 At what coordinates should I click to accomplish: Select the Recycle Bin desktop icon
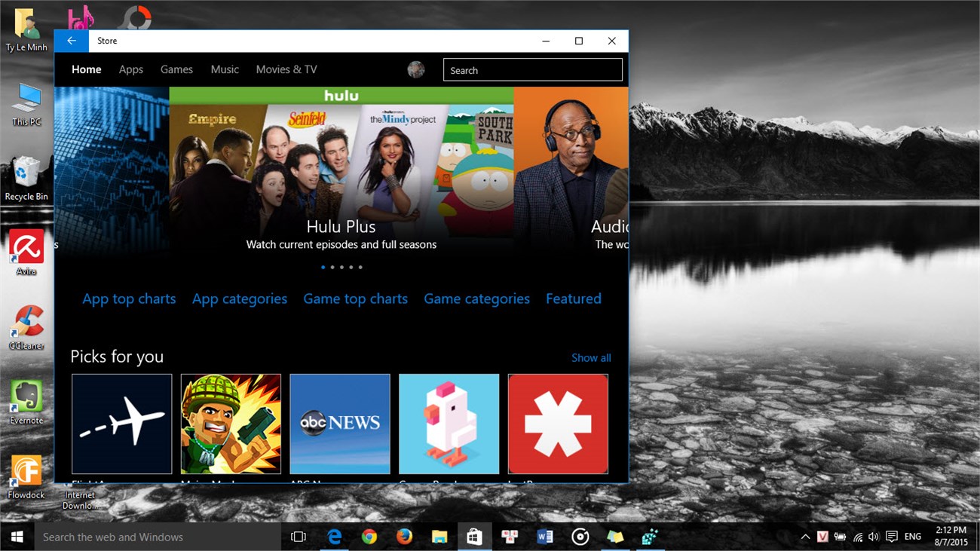[x=26, y=179]
